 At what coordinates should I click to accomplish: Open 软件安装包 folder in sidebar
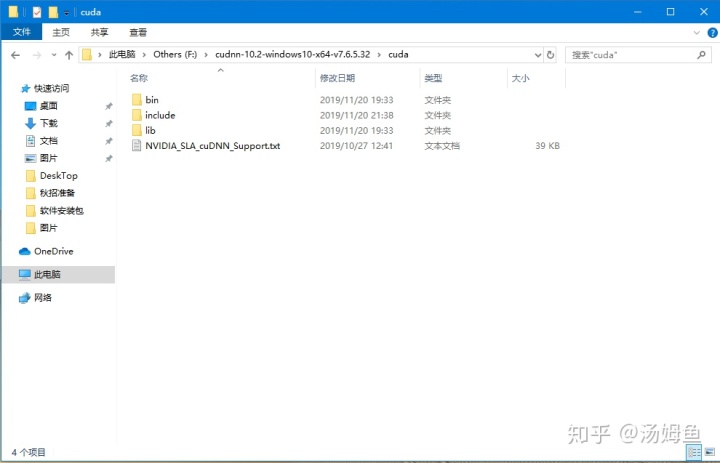pos(62,210)
